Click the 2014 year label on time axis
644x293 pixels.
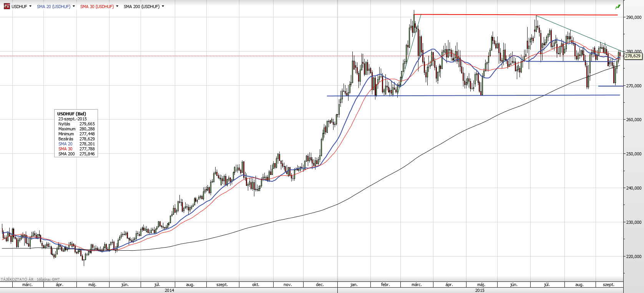click(169, 290)
